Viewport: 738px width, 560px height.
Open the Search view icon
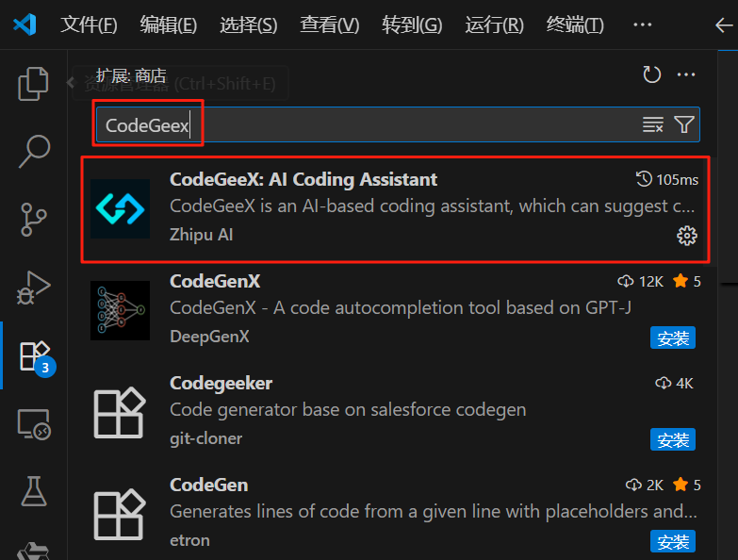click(x=34, y=152)
